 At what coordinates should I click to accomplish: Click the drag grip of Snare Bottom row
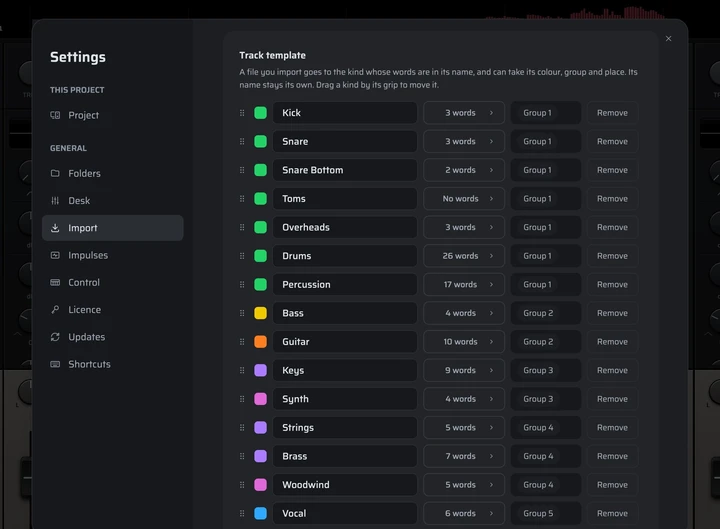pos(242,170)
